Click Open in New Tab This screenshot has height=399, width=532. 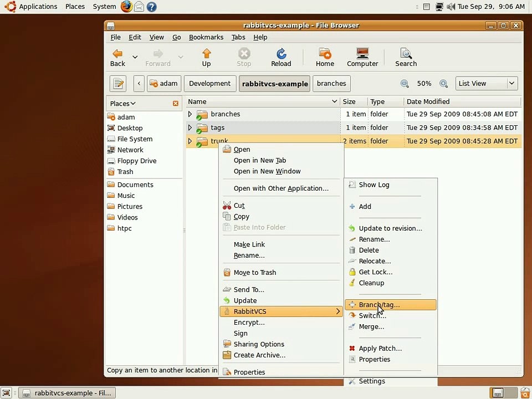point(282,160)
